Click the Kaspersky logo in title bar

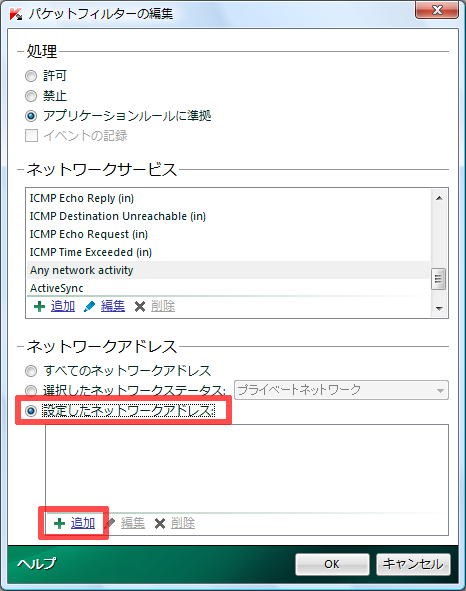tap(16, 14)
